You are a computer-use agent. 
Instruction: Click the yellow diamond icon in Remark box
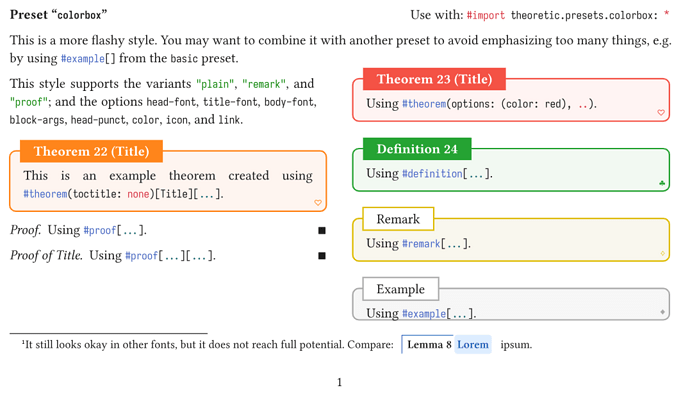662,253
